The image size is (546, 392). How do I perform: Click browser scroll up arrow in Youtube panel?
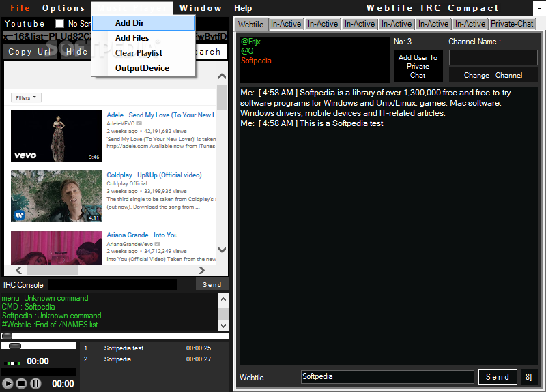coord(222,76)
